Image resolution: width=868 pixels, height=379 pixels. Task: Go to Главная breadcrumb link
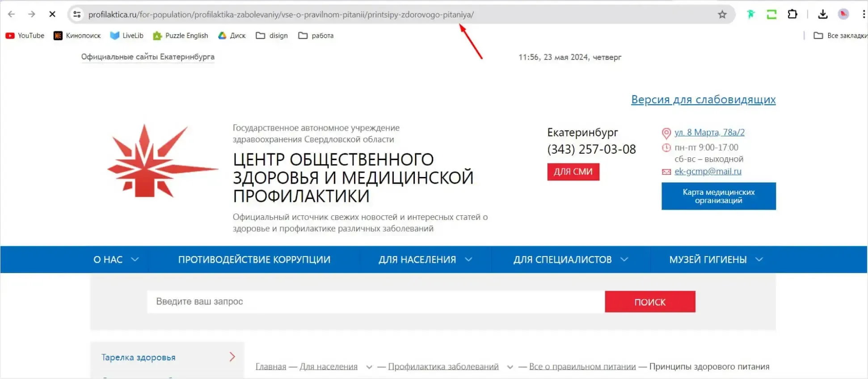(271, 366)
